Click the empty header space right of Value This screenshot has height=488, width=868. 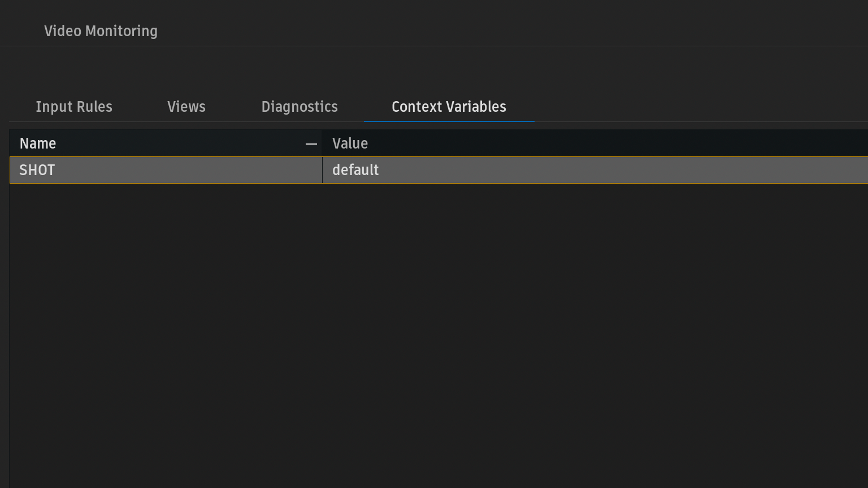tap(622, 143)
